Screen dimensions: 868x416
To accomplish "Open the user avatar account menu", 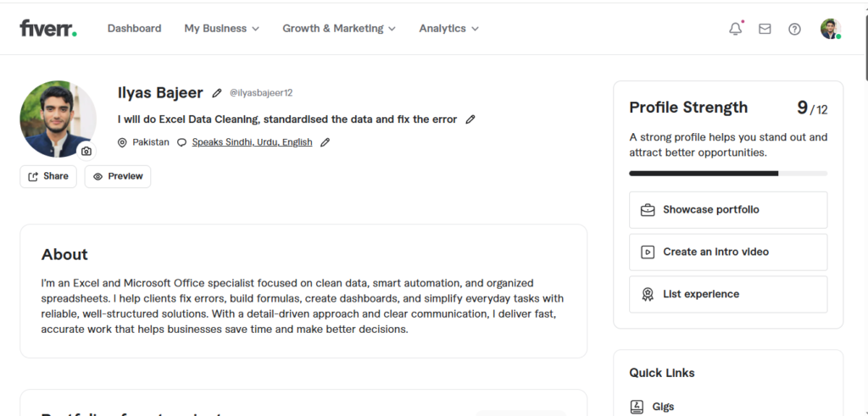I will click(x=830, y=29).
